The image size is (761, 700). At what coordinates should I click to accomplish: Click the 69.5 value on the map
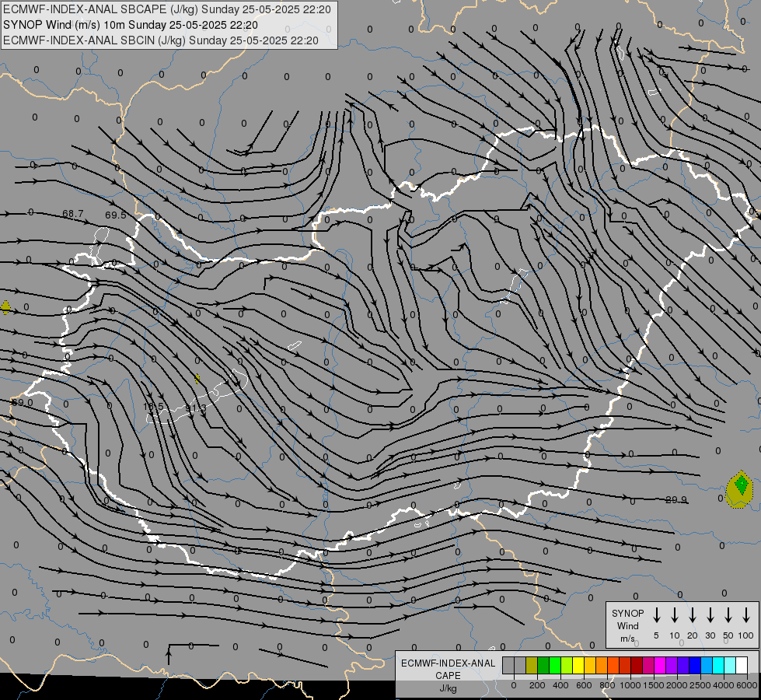point(116,215)
